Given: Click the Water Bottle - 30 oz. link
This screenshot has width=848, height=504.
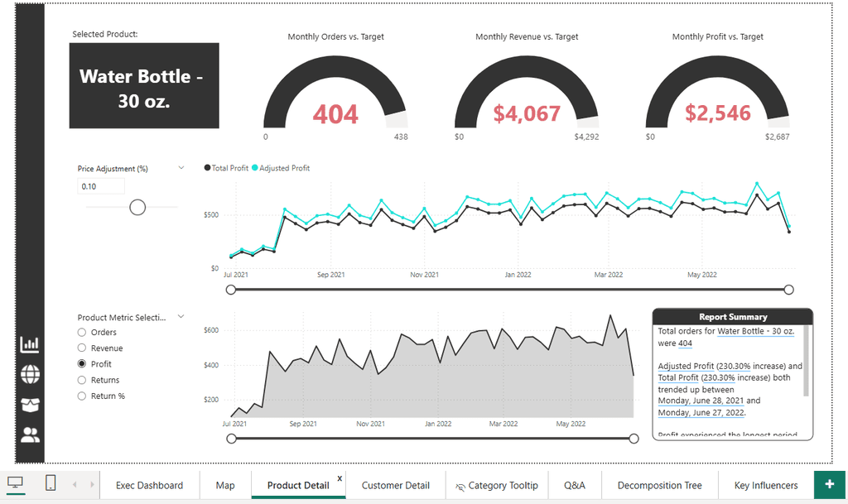Looking at the screenshot, I should pyautogui.click(x=755, y=331).
